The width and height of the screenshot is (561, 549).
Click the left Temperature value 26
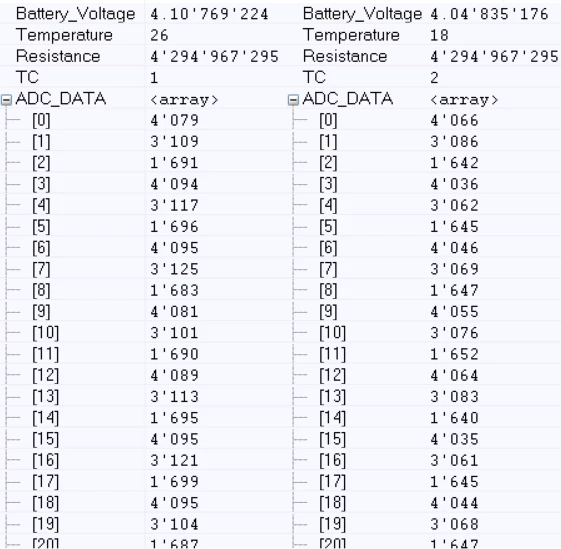tap(159, 35)
